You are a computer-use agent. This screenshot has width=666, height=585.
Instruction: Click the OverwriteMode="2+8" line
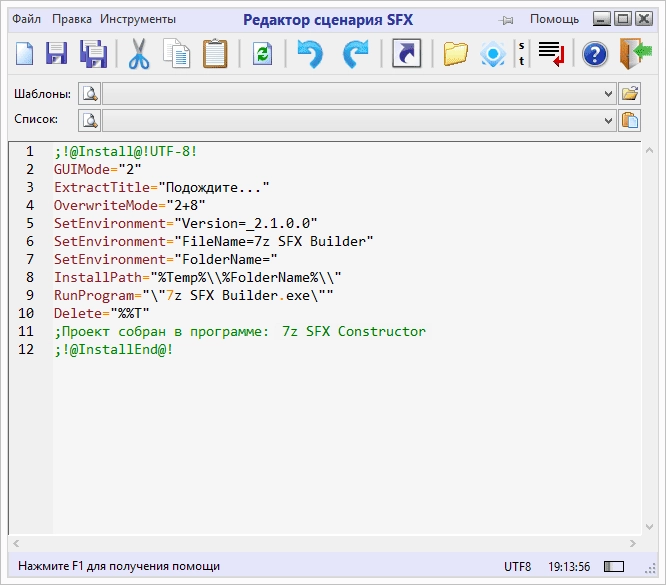129,205
